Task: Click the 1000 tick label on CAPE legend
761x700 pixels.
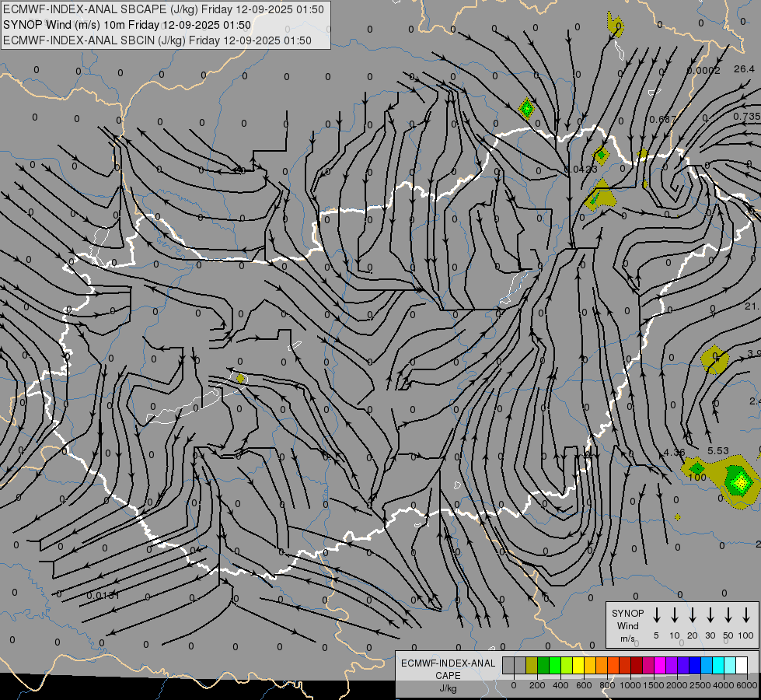Action: pyautogui.click(x=630, y=685)
